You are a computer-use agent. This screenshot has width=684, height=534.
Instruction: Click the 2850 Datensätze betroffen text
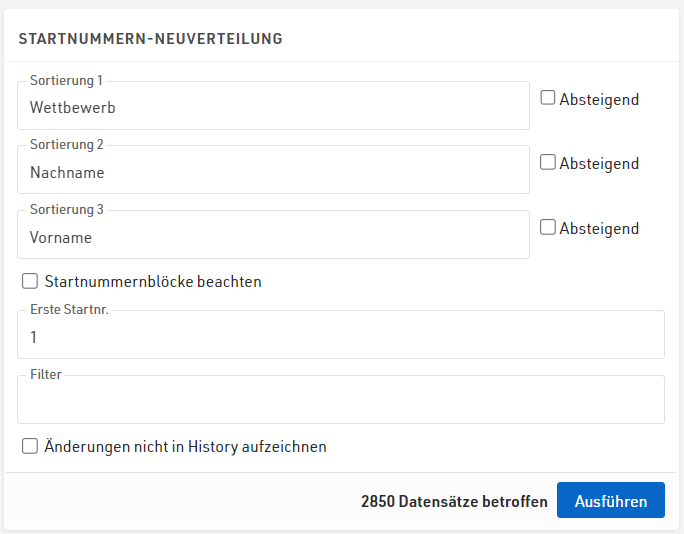pos(453,502)
